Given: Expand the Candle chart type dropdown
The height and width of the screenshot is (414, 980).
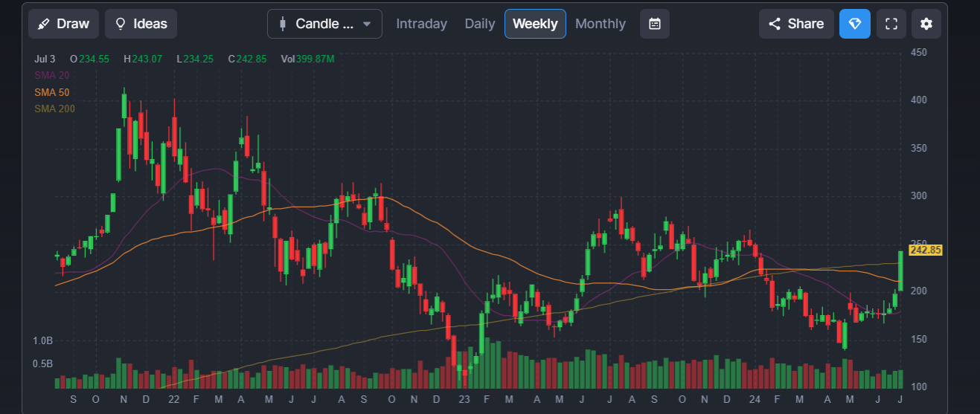Looking at the screenshot, I should point(324,24).
